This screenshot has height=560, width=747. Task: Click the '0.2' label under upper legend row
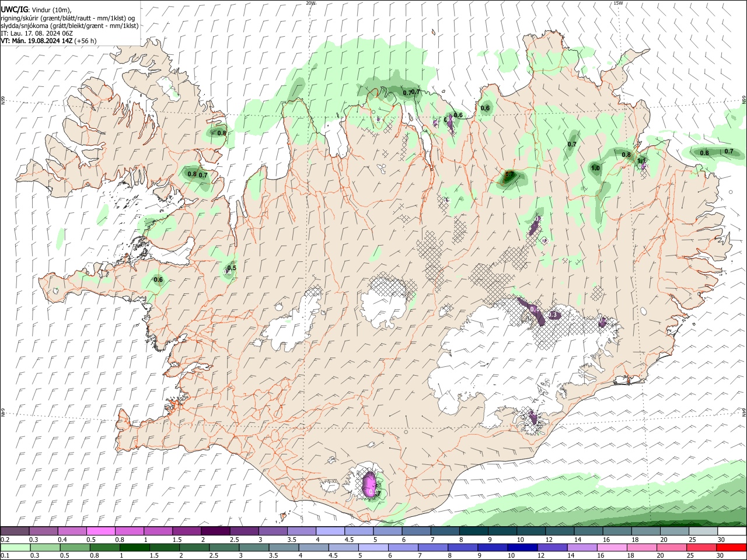[x=5, y=539]
